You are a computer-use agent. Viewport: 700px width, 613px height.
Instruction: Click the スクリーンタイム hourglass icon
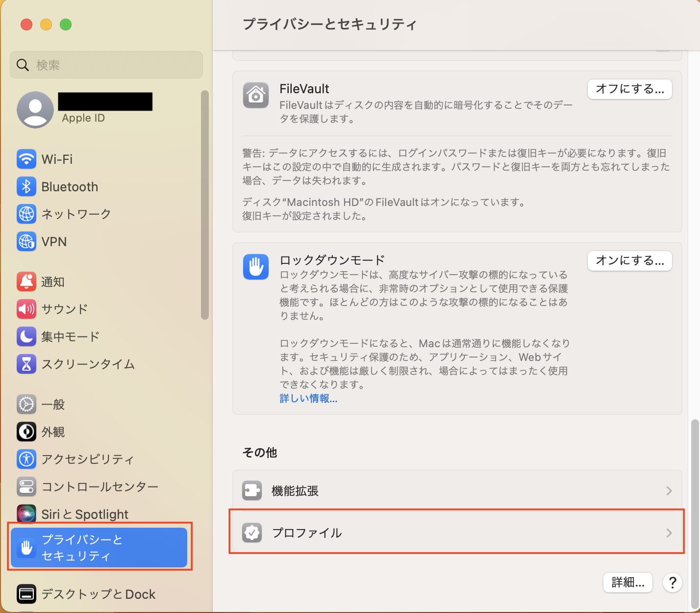(x=26, y=364)
